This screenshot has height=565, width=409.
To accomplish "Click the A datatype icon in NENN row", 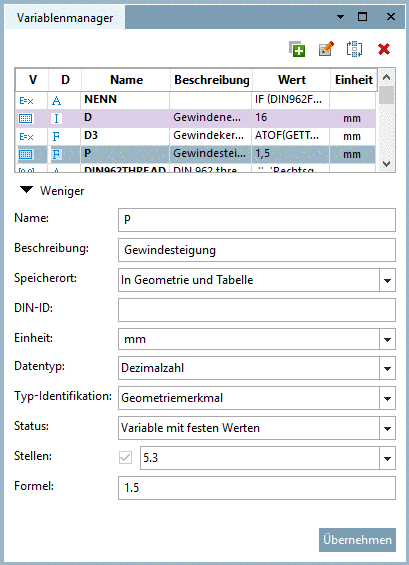I will (x=56, y=101).
